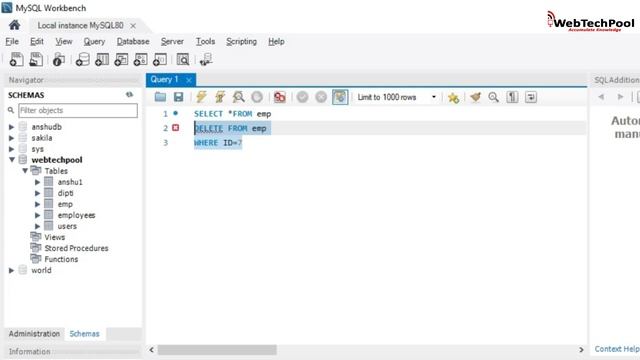640x360 pixels.
Task: Toggle invisible characters display icon
Action: tap(512, 97)
